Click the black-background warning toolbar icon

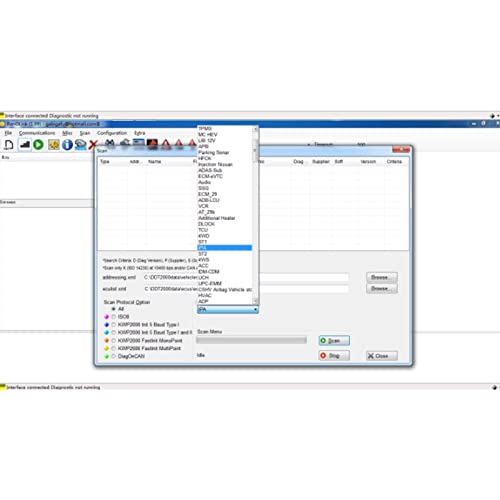point(152,143)
